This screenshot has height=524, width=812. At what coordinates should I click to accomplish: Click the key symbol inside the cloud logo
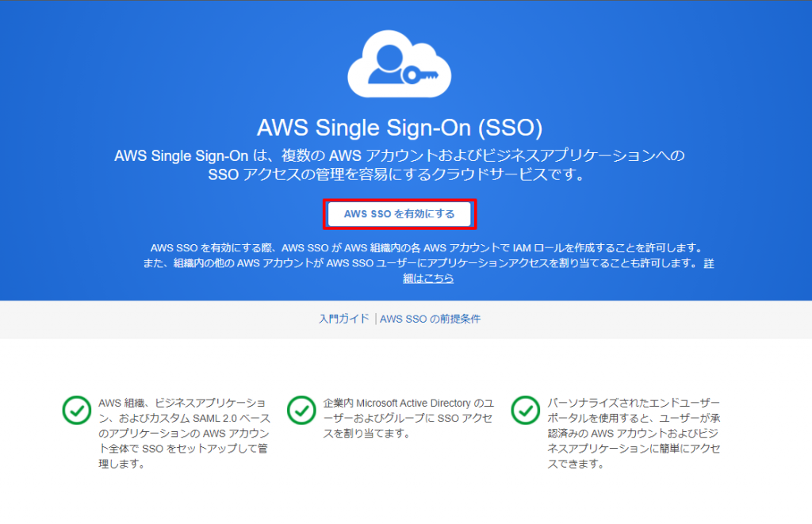pos(420,75)
